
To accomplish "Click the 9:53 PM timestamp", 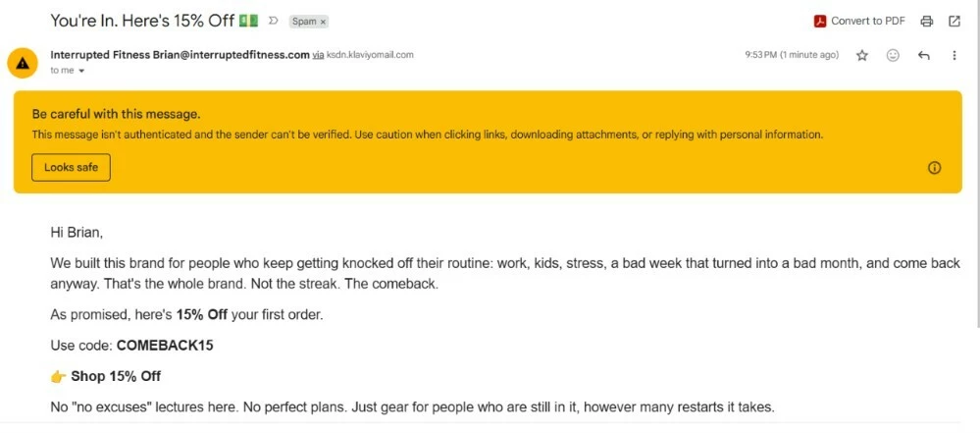I will point(792,56).
